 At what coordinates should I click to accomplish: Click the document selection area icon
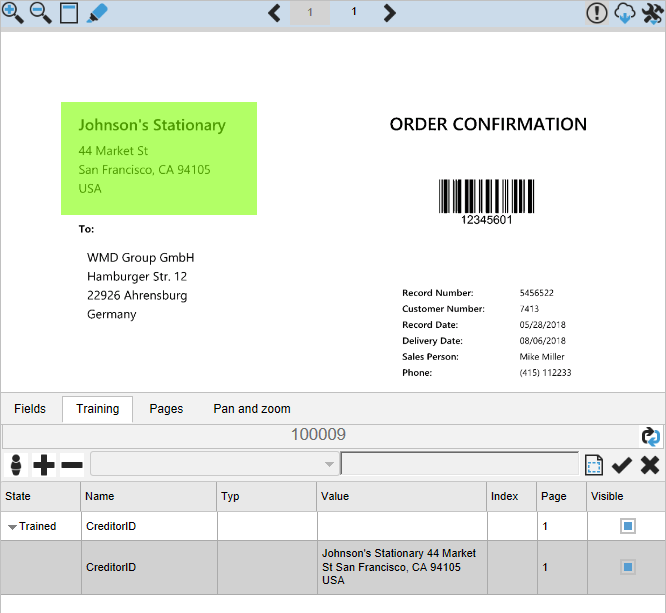click(x=594, y=465)
